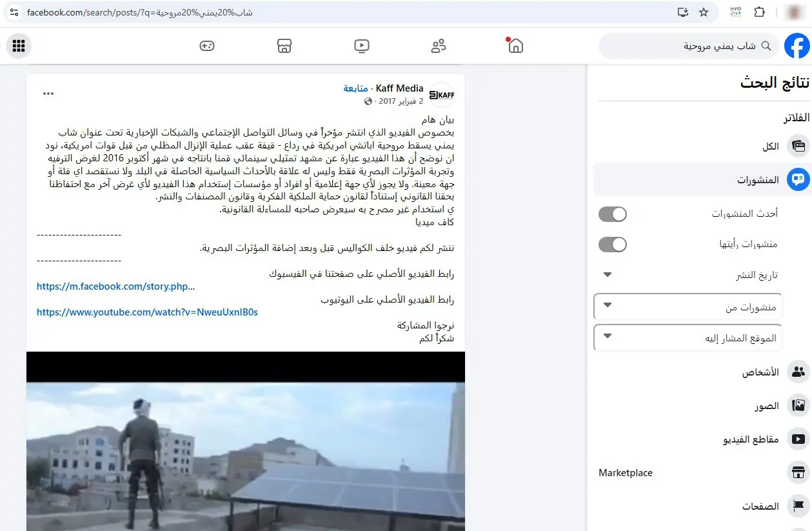Click the browser address bar URL

click(140, 12)
